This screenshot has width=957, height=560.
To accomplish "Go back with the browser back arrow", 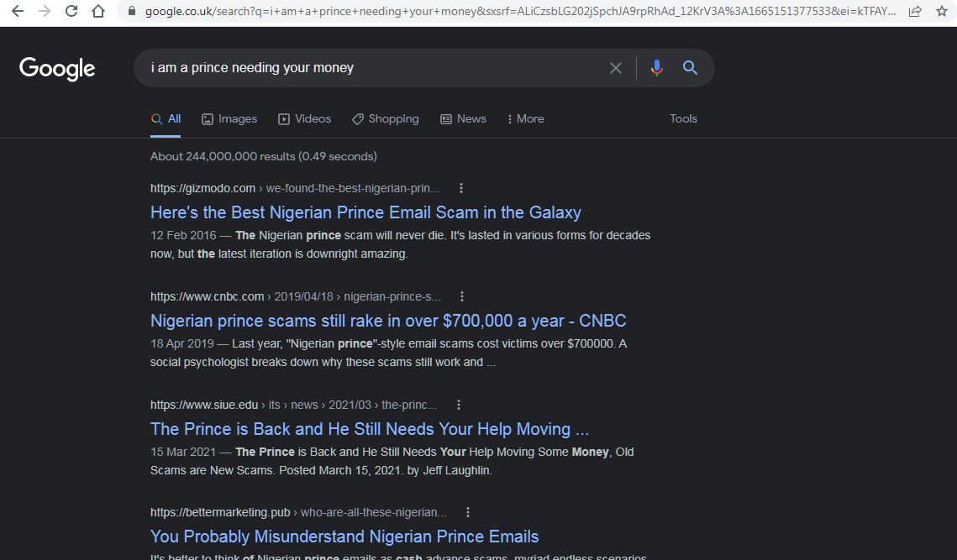I will pyautogui.click(x=18, y=11).
